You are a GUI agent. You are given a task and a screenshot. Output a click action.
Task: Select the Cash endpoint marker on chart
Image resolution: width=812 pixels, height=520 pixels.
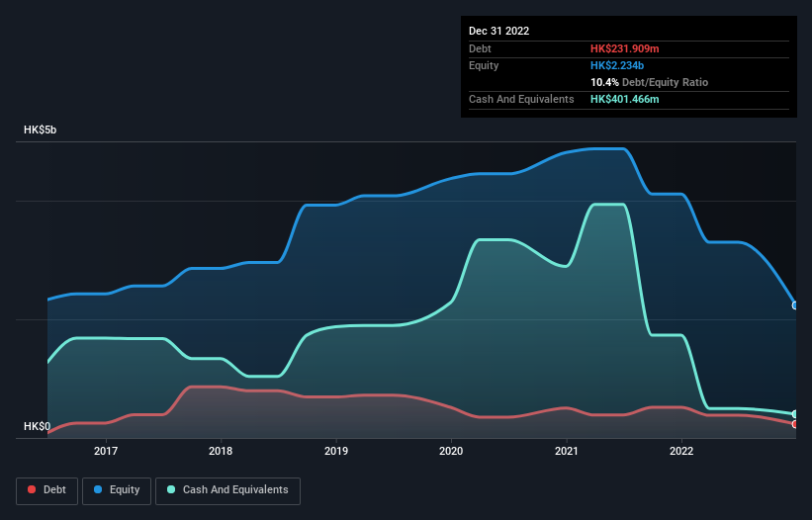pyautogui.click(x=795, y=414)
